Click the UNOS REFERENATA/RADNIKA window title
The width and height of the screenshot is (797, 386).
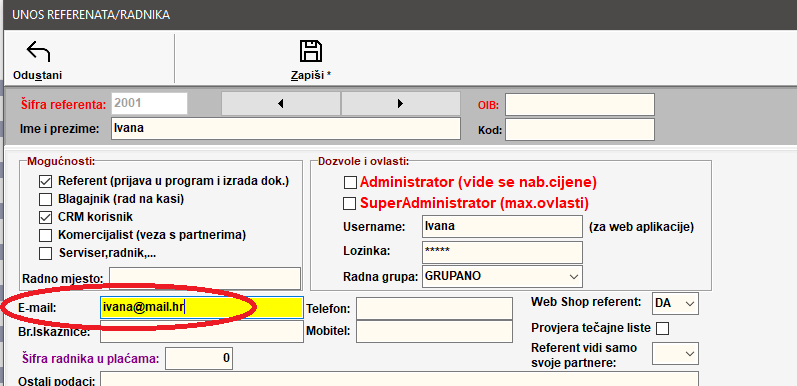(91, 15)
